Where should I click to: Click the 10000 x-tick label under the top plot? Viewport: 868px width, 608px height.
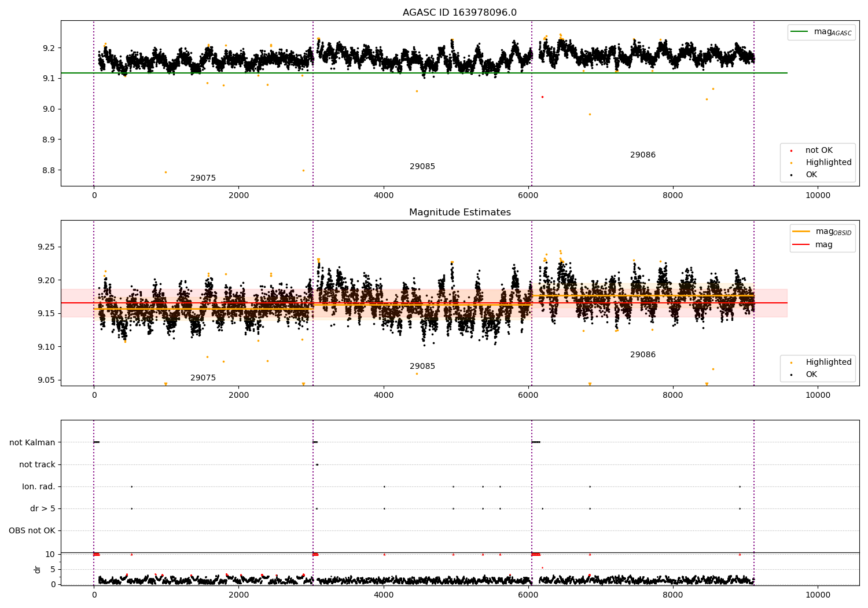pos(818,196)
